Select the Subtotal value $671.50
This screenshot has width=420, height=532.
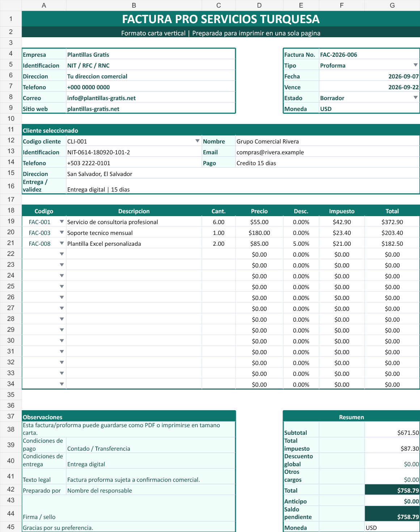(392, 429)
